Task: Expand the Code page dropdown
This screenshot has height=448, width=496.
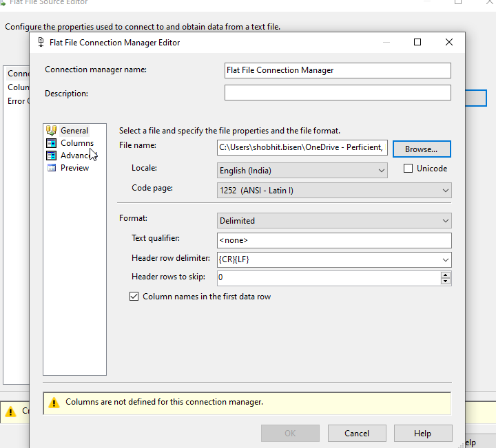Action: [x=446, y=191]
